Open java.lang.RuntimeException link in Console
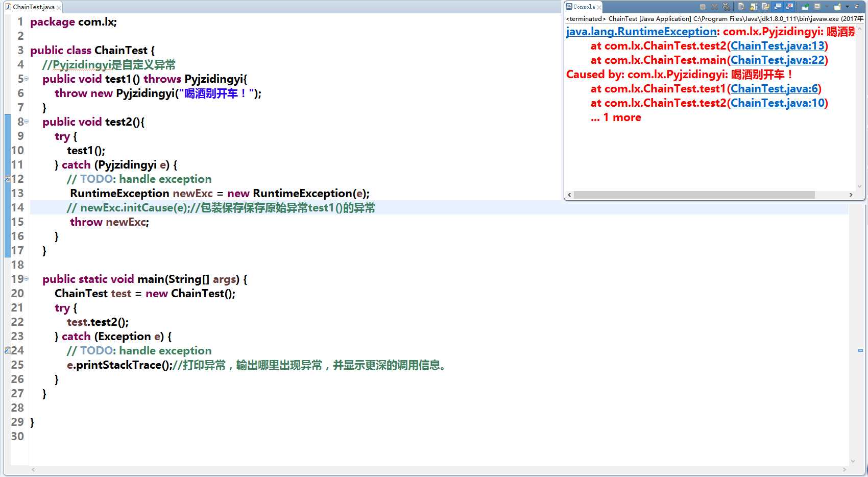 click(x=642, y=32)
